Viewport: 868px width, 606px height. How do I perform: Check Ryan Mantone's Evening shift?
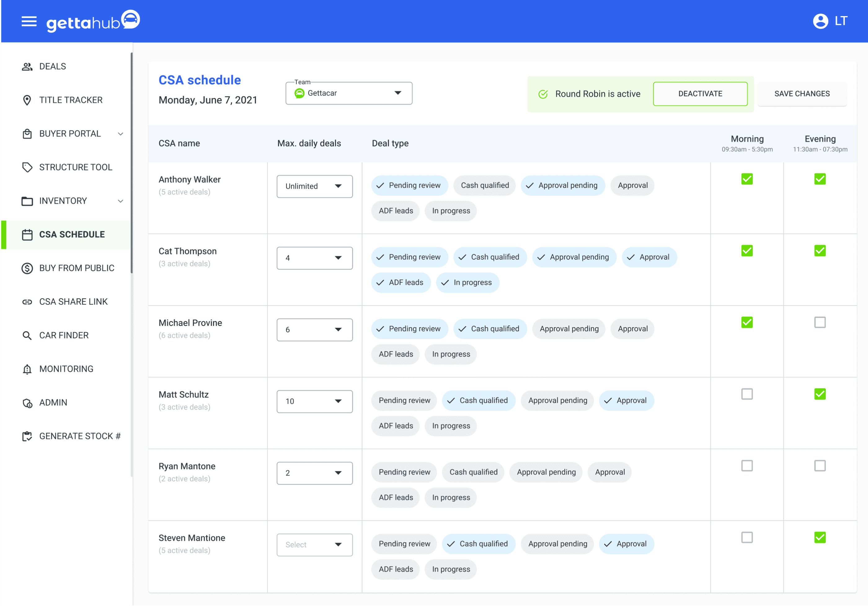click(820, 466)
